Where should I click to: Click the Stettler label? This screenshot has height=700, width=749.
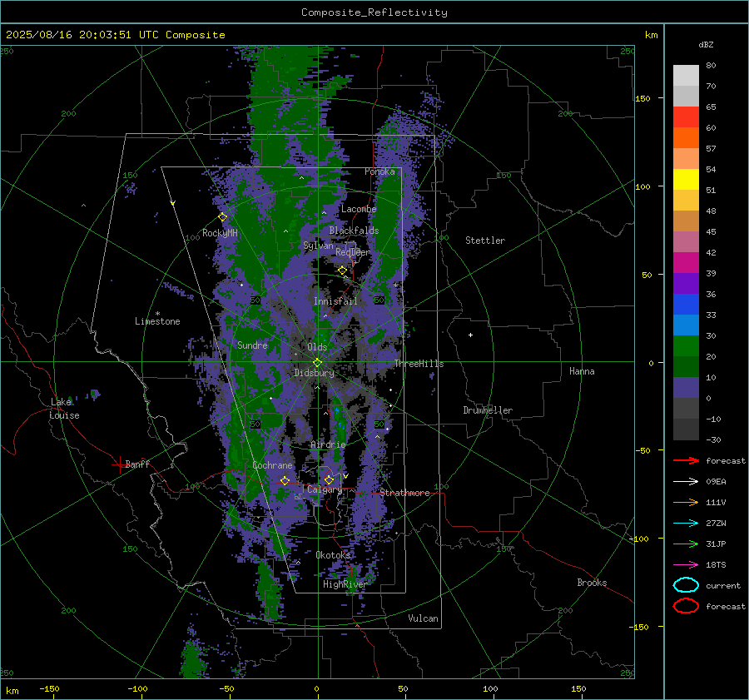(x=485, y=241)
